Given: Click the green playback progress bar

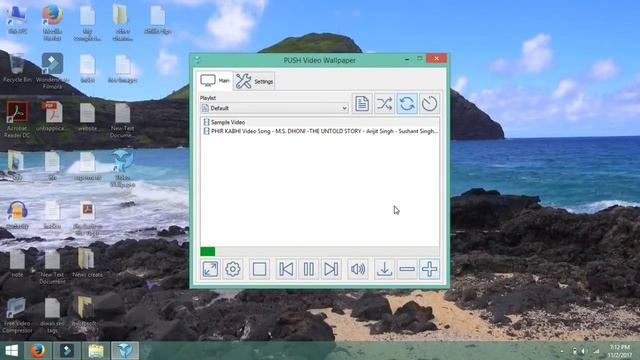Looking at the screenshot, I should pos(320,251).
